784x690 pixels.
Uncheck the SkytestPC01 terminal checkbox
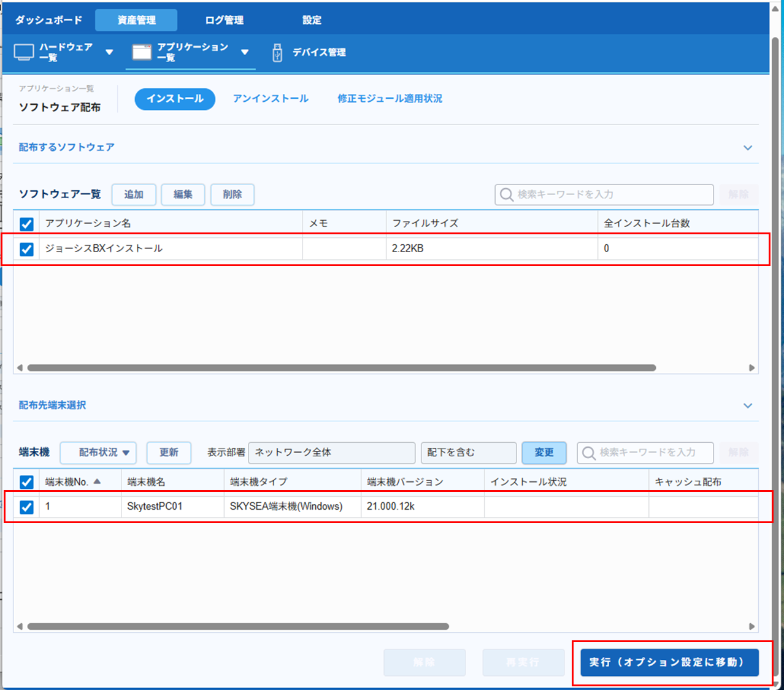tap(26, 507)
